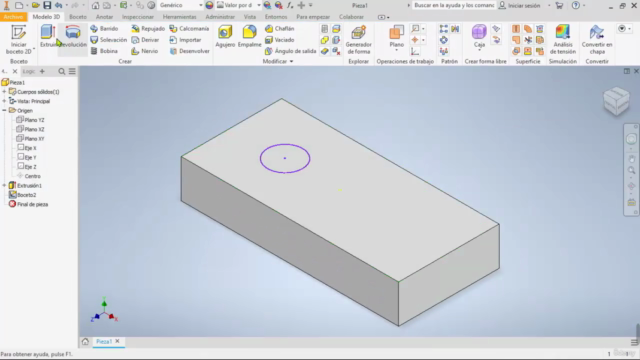Select the Repujado emboss tool
Viewport: 640px width, 360px height.
(x=148, y=29)
